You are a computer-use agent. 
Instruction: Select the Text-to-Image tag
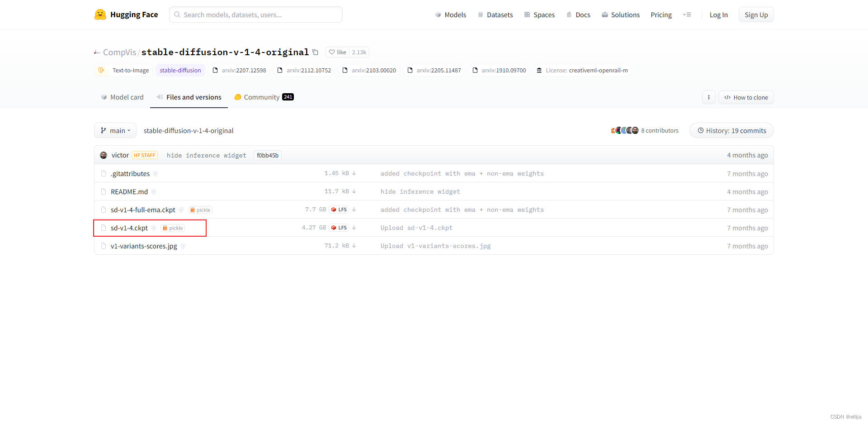[x=123, y=70]
